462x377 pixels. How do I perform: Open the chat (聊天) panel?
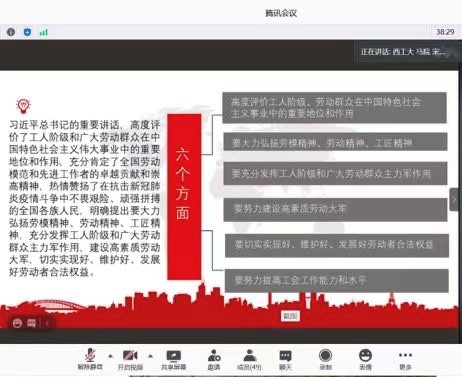tap(285, 359)
